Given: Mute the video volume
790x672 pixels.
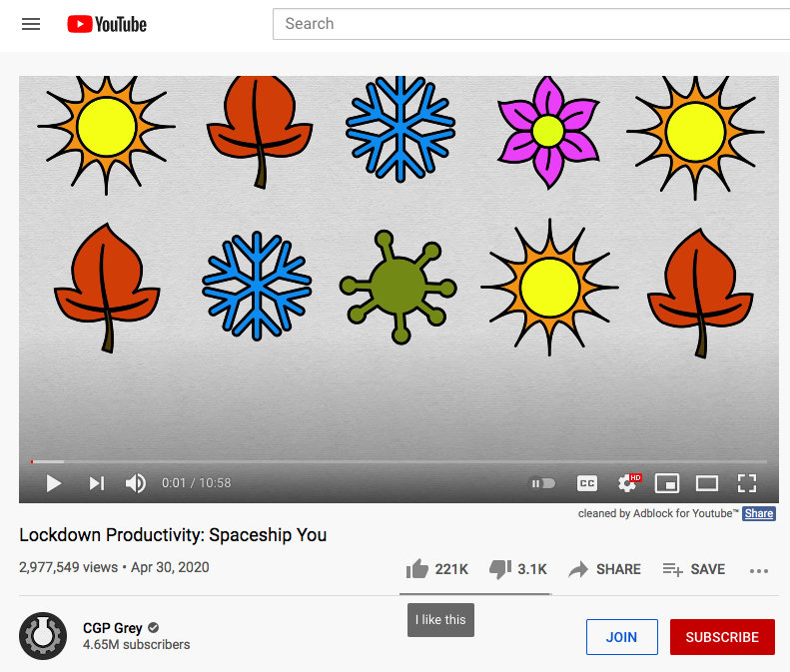Looking at the screenshot, I should [135, 483].
